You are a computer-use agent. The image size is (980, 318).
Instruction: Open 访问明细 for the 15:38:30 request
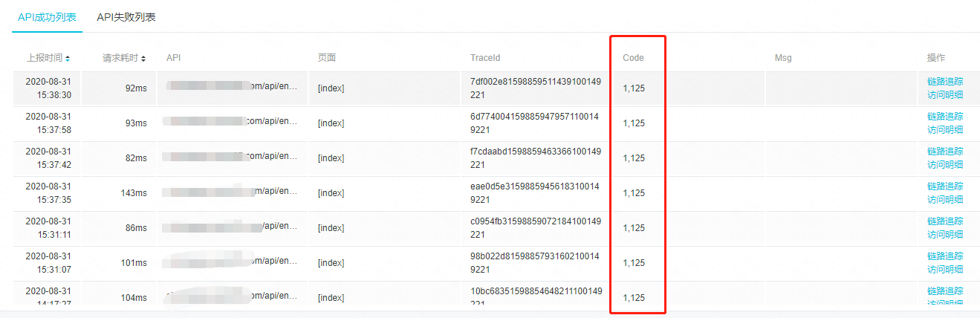[945, 95]
